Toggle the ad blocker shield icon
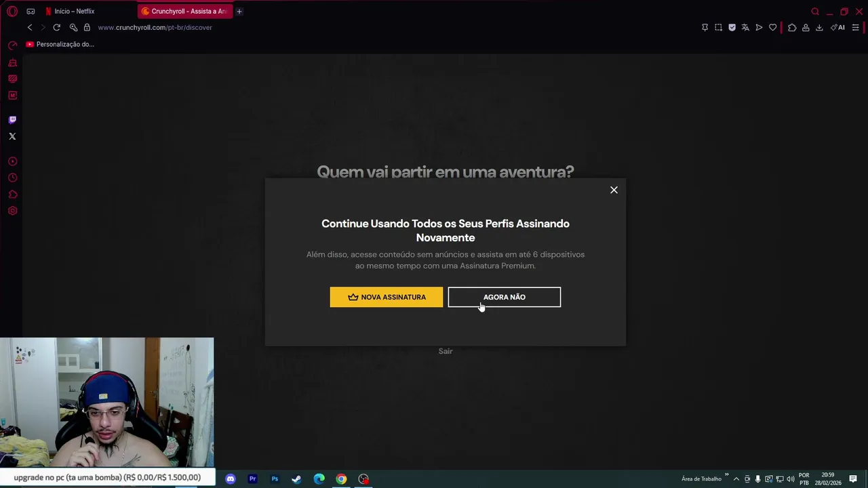Viewport: 868px width, 488px height. click(x=732, y=27)
